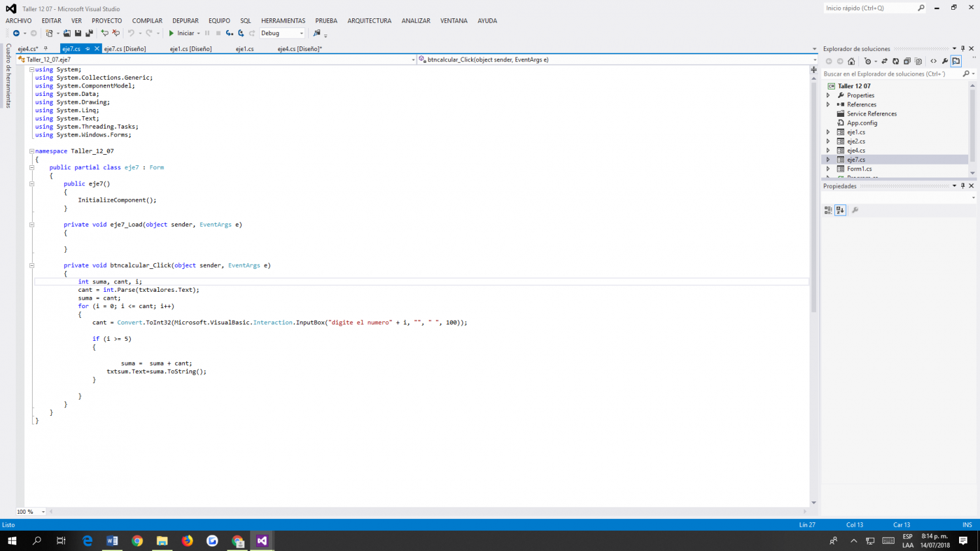
Task: Click the View Code icon
Action: (934, 61)
